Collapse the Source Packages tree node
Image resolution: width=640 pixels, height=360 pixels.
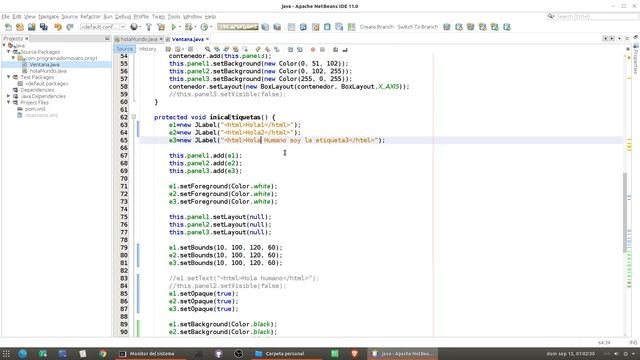(x=9, y=52)
